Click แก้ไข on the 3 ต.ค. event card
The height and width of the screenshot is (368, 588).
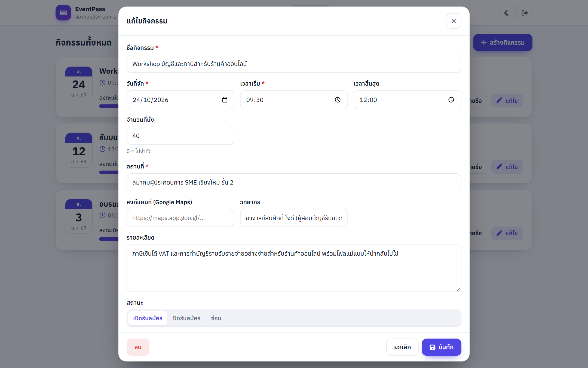click(x=507, y=233)
